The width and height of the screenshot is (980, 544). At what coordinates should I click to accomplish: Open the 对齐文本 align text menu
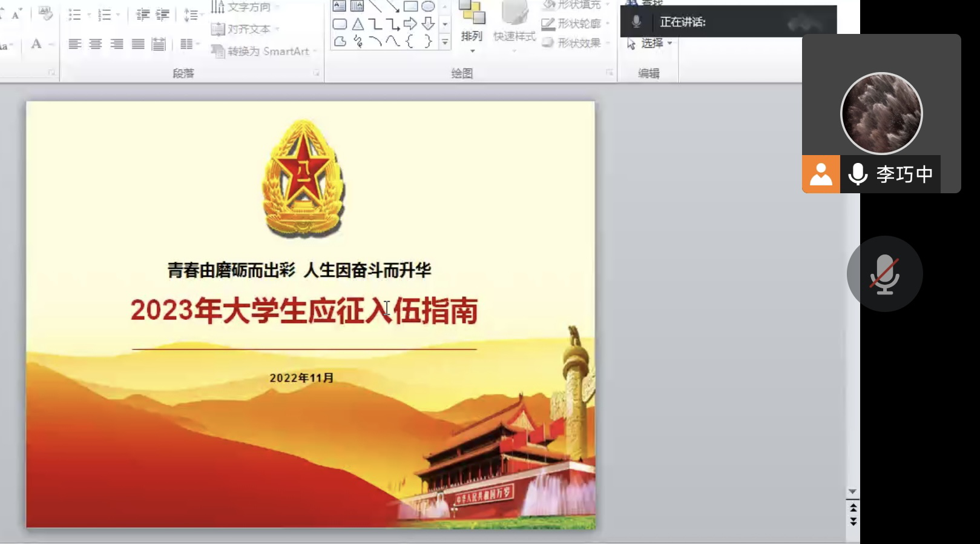coord(245,29)
